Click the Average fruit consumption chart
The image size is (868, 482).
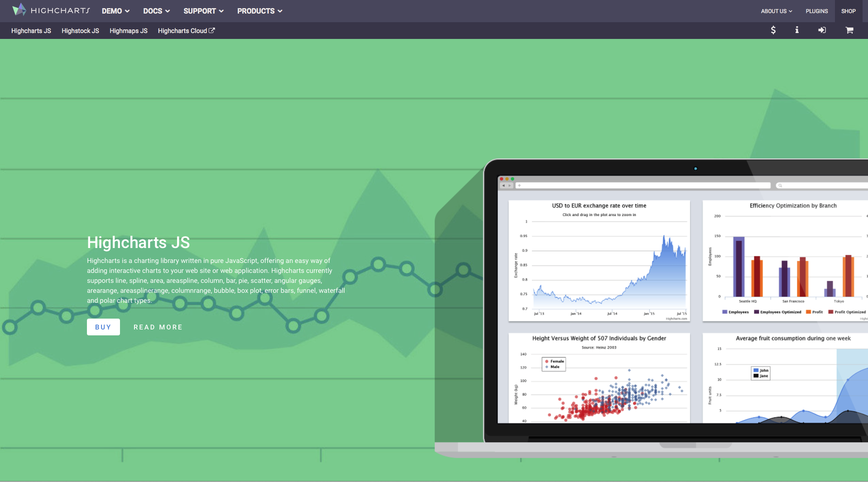click(x=785, y=378)
